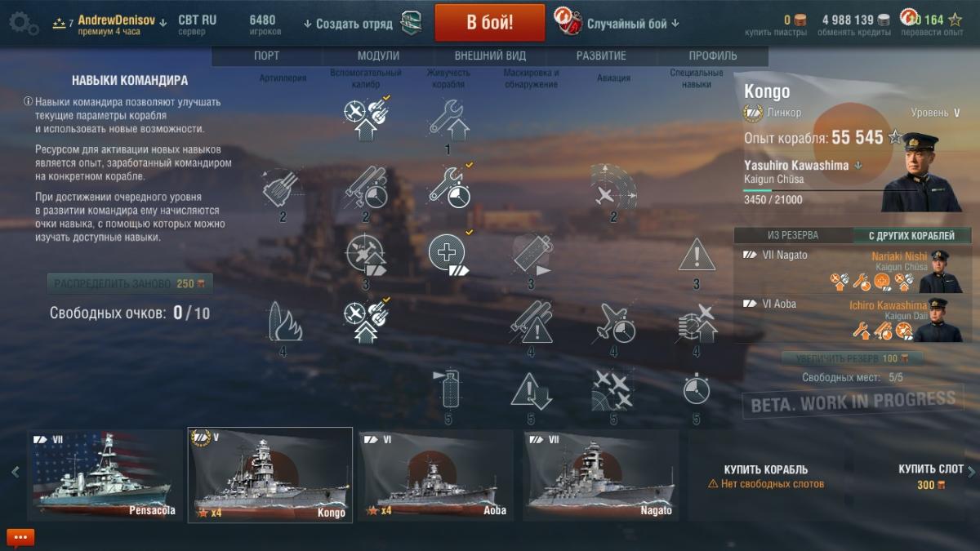Select the gun turret artillery skill icon
The width and height of the screenshot is (980, 551).
click(283, 189)
